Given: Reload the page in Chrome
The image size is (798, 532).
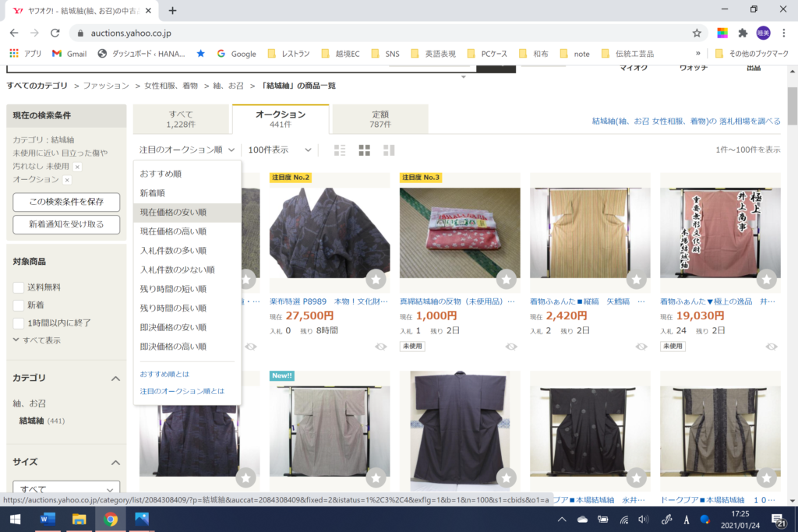Looking at the screenshot, I should click(55, 33).
